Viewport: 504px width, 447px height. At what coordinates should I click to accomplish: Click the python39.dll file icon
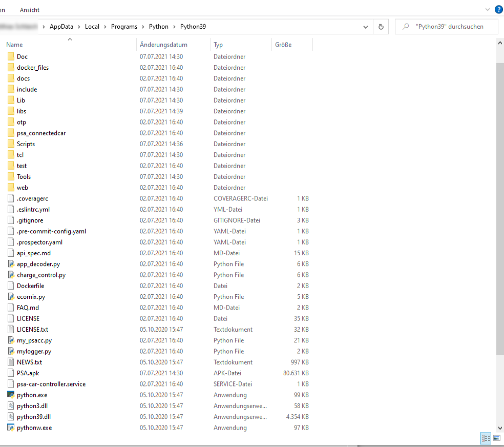click(x=11, y=417)
